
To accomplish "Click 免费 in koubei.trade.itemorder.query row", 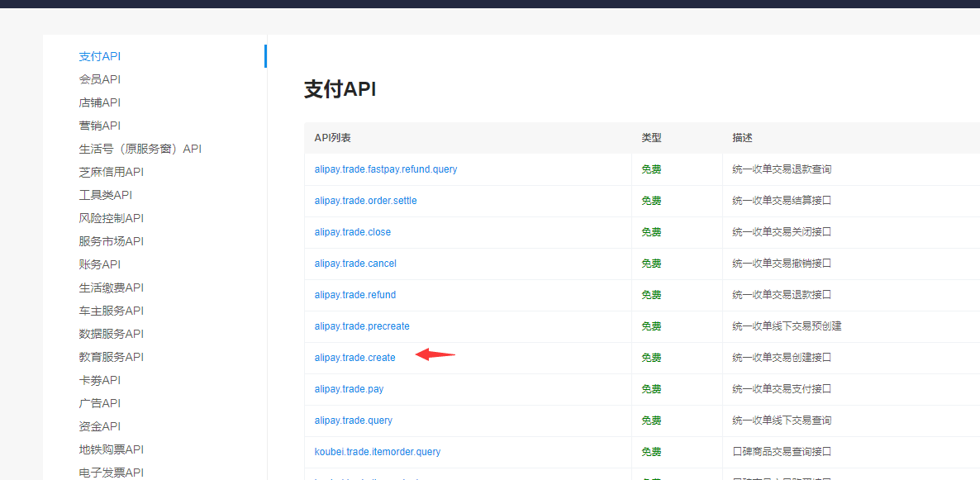I will [x=651, y=451].
